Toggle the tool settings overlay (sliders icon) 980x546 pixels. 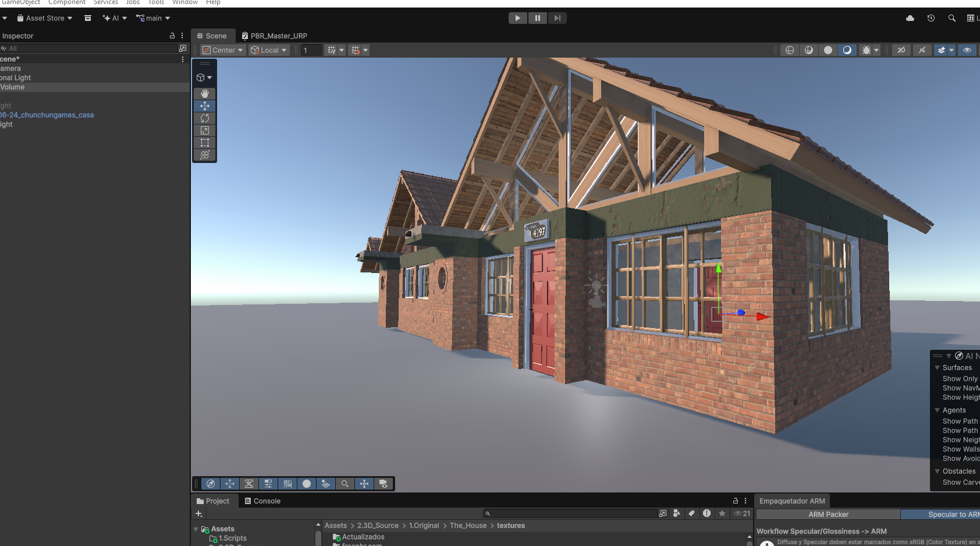pos(268,484)
